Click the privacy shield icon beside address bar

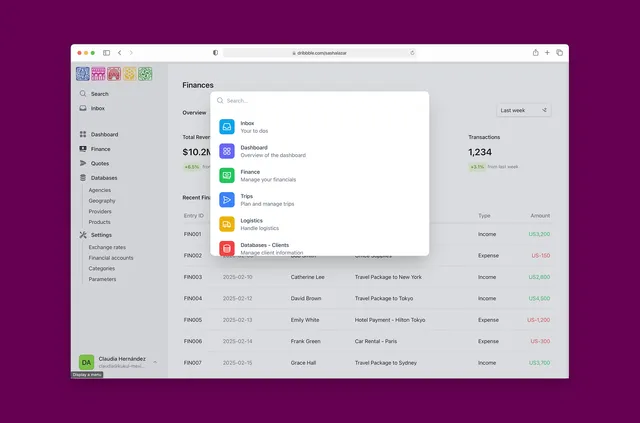(216, 53)
